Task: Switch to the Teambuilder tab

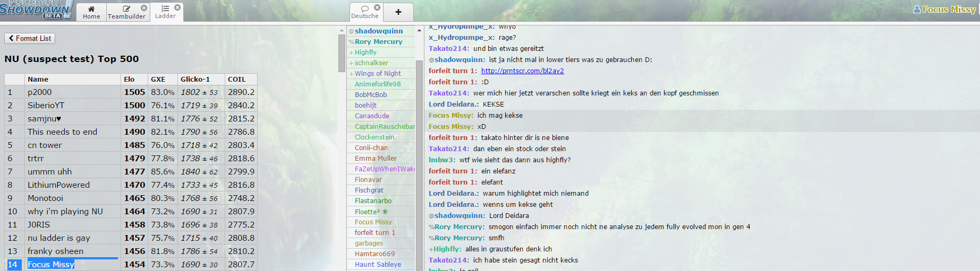Action: coord(126,12)
